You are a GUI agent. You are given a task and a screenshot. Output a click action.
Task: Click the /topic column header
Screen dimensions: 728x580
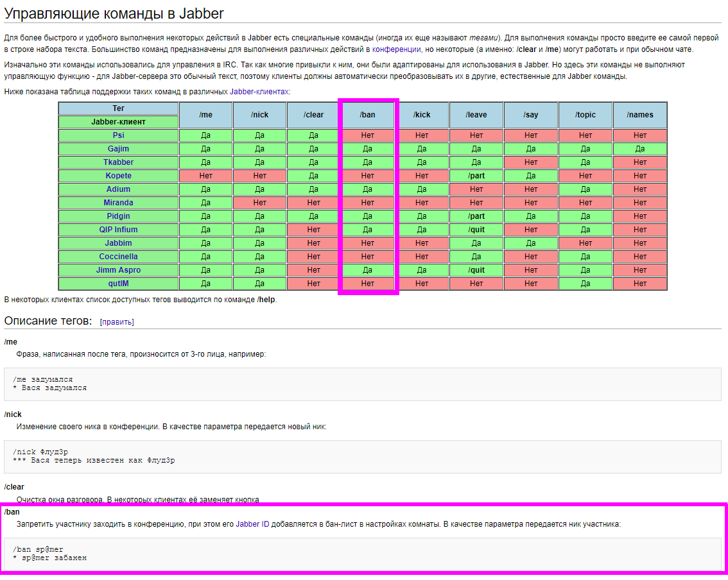tap(585, 115)
